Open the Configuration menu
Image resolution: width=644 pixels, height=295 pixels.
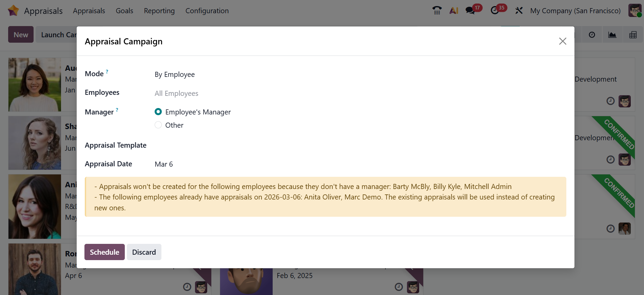click(x=207, y=11)
